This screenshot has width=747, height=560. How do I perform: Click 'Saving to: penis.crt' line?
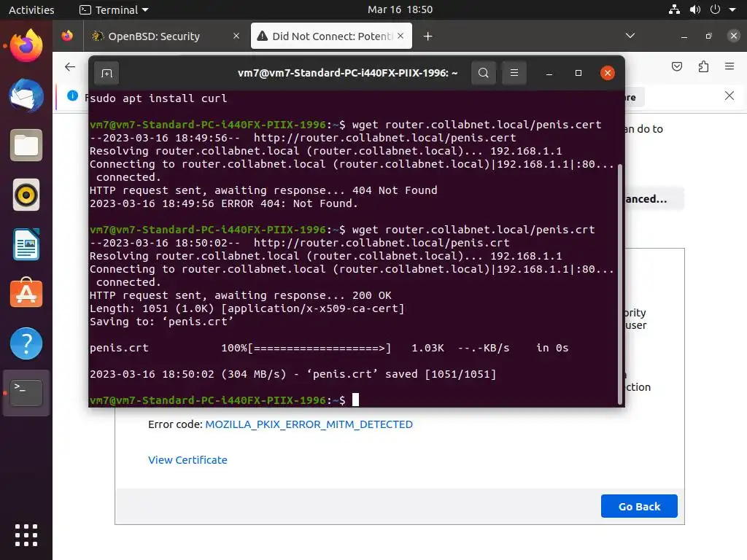point(161,322)
